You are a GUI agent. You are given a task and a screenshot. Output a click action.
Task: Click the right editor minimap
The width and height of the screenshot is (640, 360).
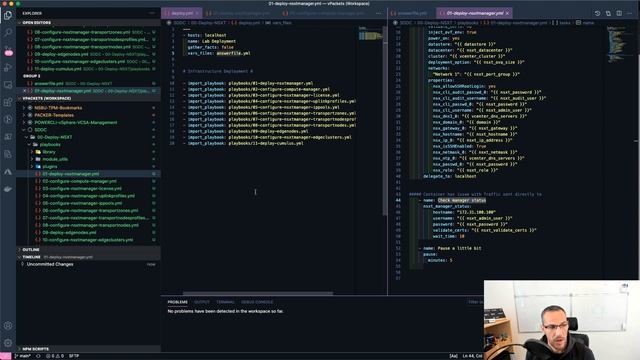pyautogui.click(x=620, y=44)
